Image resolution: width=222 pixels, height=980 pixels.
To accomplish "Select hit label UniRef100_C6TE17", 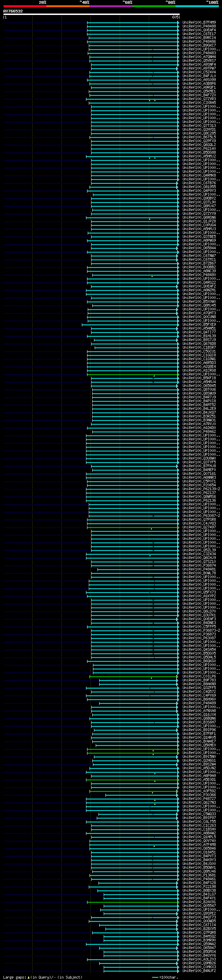I will click(x=199, y=34).
